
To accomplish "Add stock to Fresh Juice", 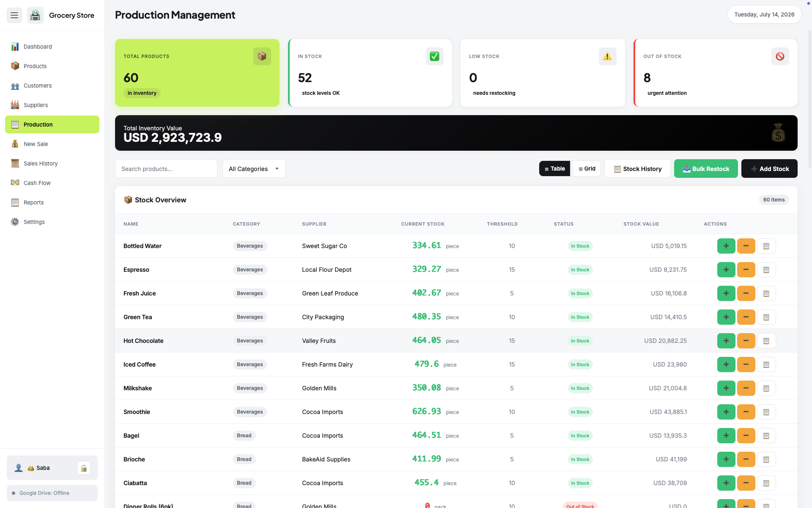I will 726,293.
